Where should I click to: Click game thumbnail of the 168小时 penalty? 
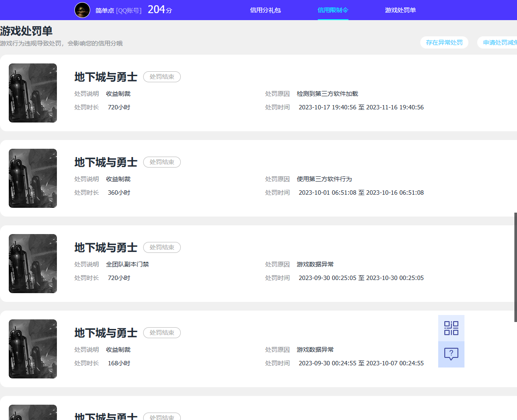coord(33,349)
